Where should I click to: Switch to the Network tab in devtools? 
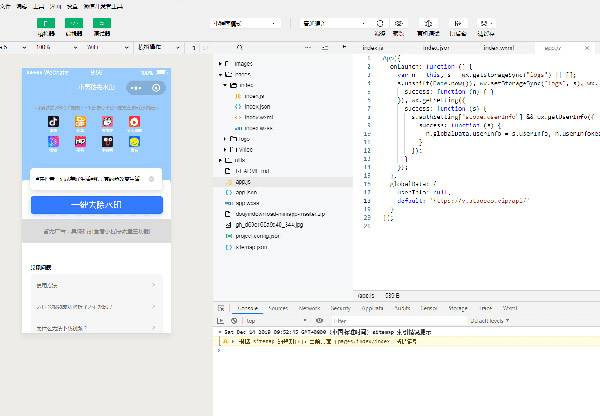(x=309, y=309)
